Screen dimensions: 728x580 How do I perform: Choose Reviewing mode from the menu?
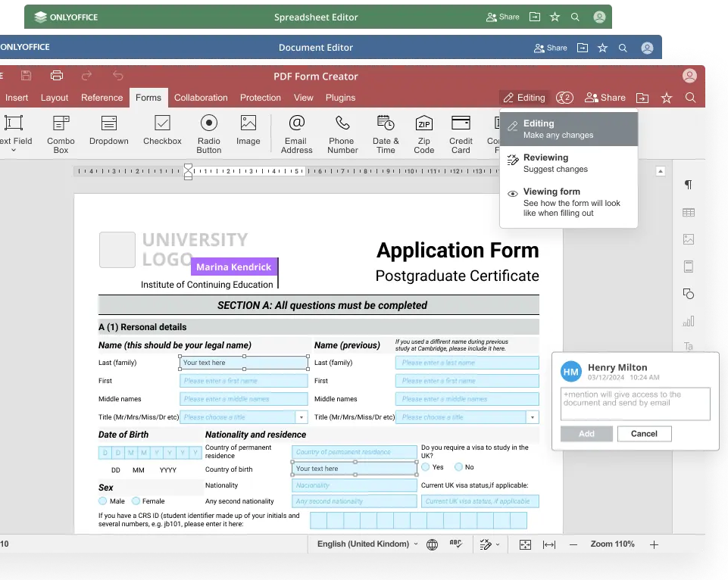[x=569, y=163]
